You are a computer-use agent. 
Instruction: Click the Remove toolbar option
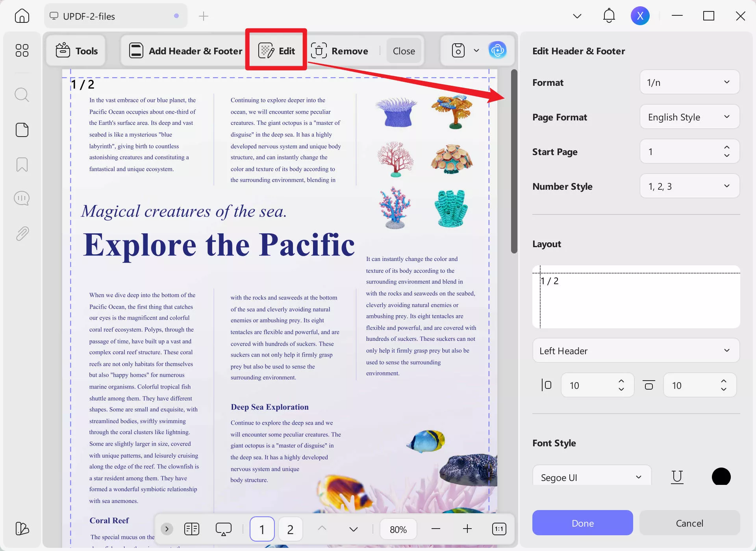[x=339, y=51]
